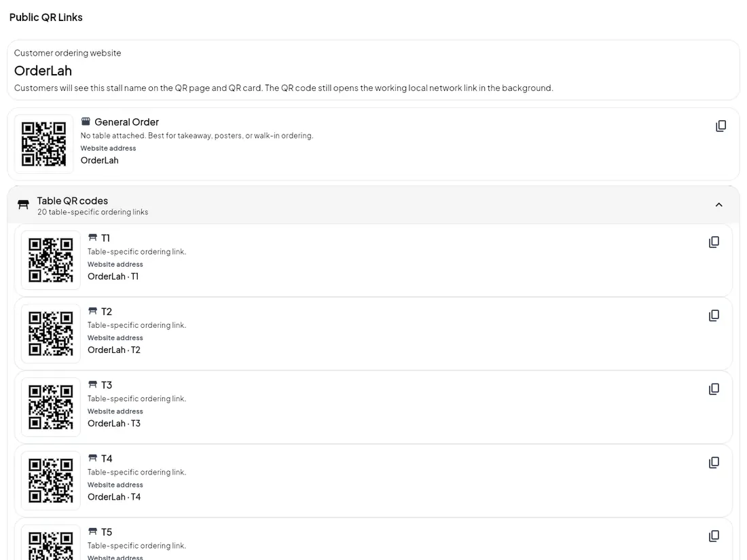Click the 'OrderLah' stall name heading
The width and height of the screenshot is (747, 560).
click(x=43, y=71)
